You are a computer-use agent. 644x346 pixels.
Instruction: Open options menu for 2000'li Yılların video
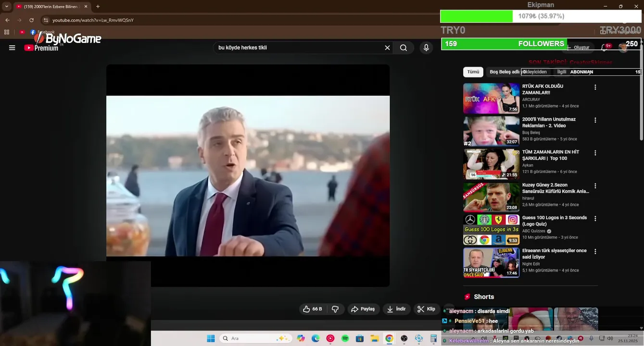click(595, 120)
